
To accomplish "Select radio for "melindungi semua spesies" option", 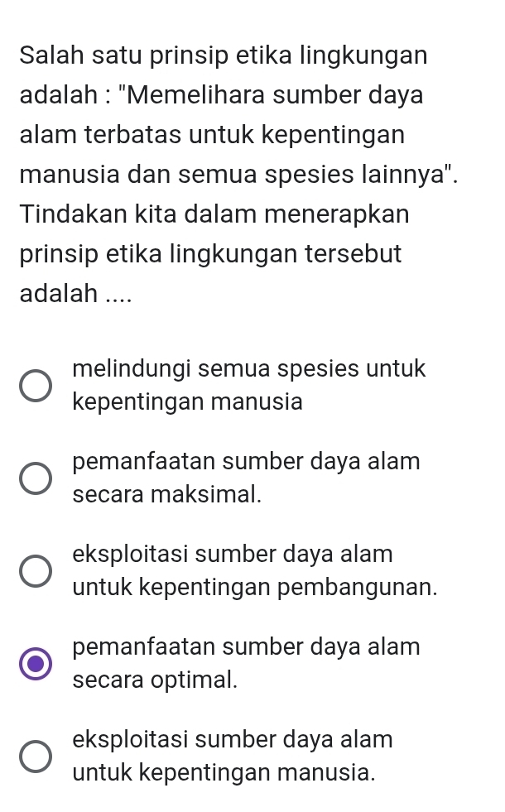I will [36, 386].
